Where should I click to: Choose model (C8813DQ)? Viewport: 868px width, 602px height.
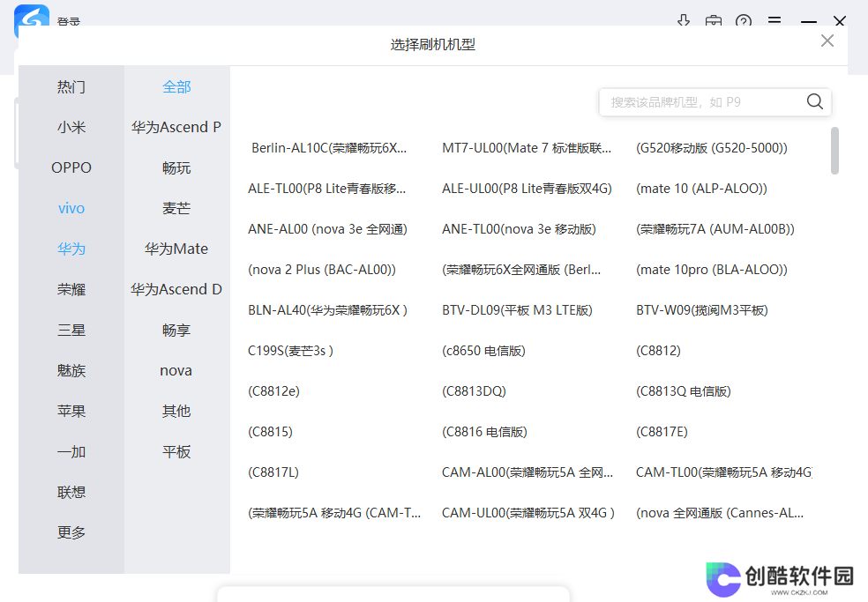(x=474, y=391)
